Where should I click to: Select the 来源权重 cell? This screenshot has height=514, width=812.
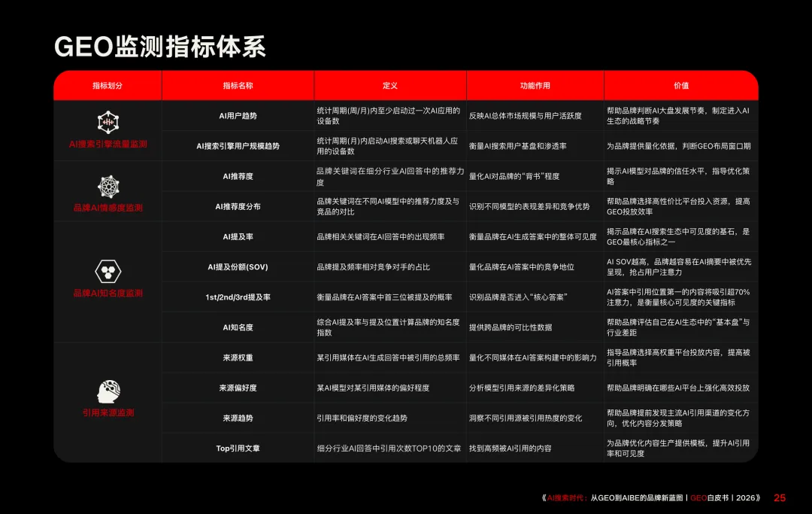tap(238, 357)
